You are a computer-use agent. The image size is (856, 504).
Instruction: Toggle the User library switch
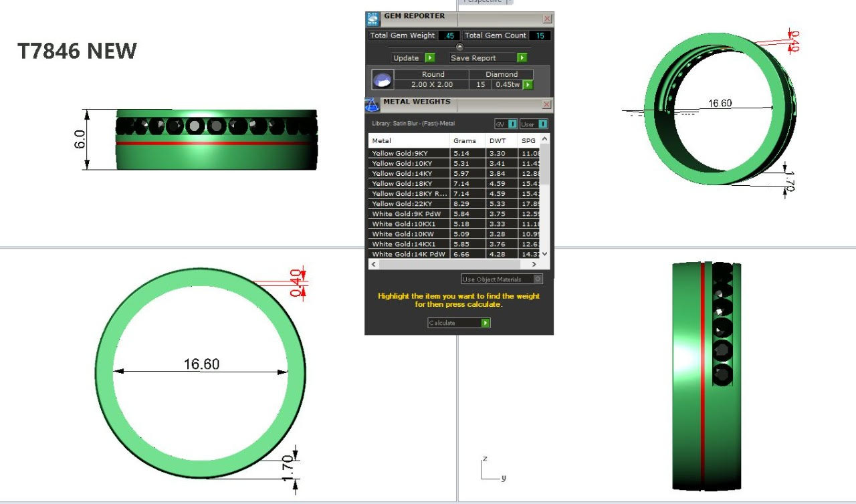coord(534,124)
